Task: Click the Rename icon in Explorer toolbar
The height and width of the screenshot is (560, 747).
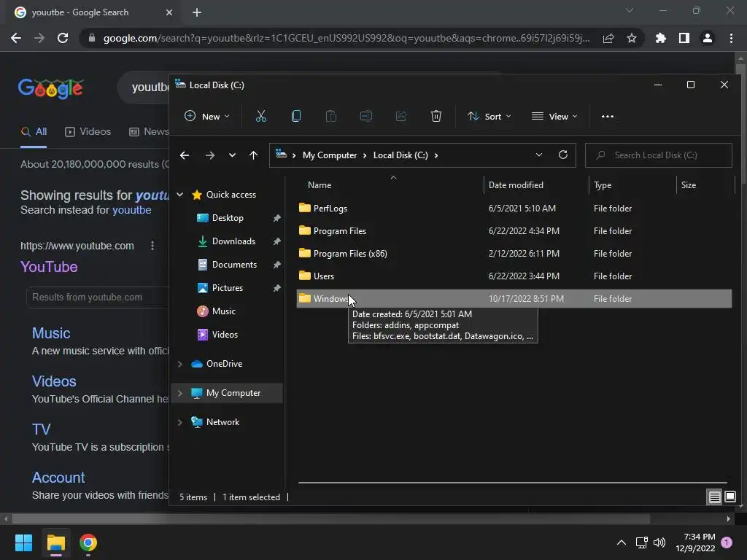Action: pos(366,116)
